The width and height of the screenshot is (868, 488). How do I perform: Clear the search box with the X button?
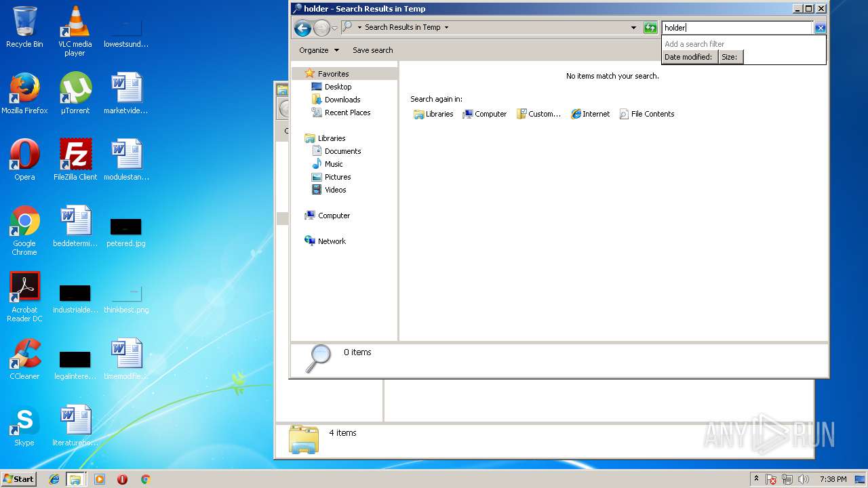coord(821,28)
